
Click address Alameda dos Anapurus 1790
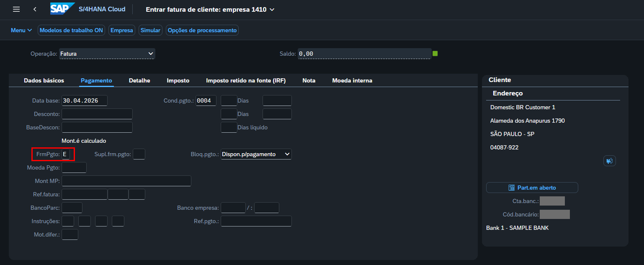coord(528,121)
